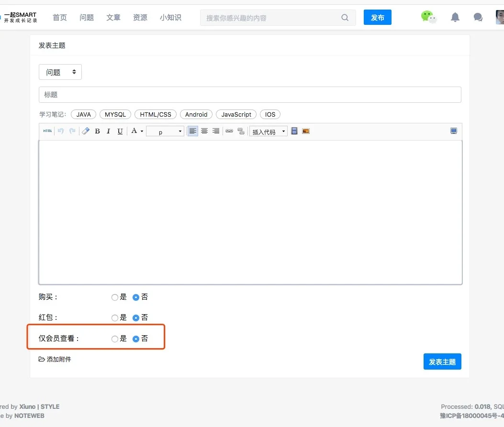Click the 发表主题 submit button

pos(442,362)
